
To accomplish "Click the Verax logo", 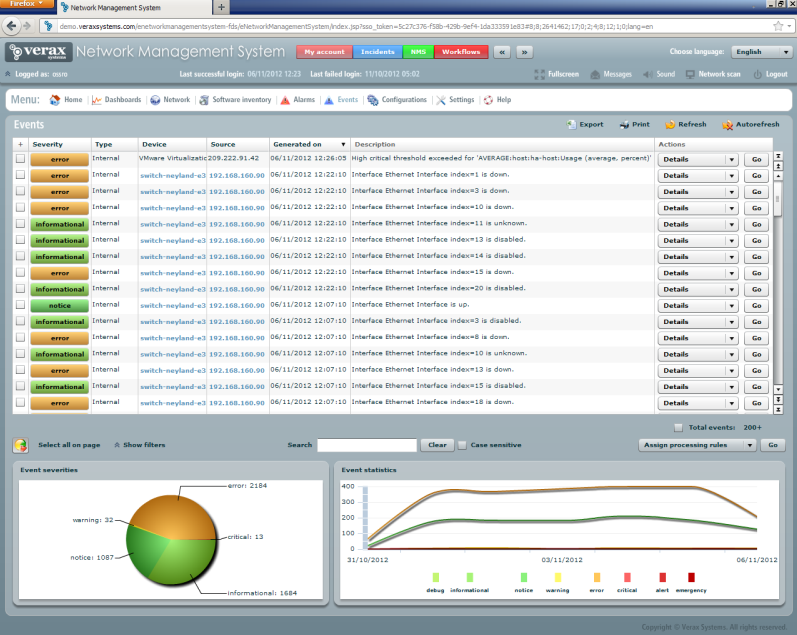I will pos(39,52).
